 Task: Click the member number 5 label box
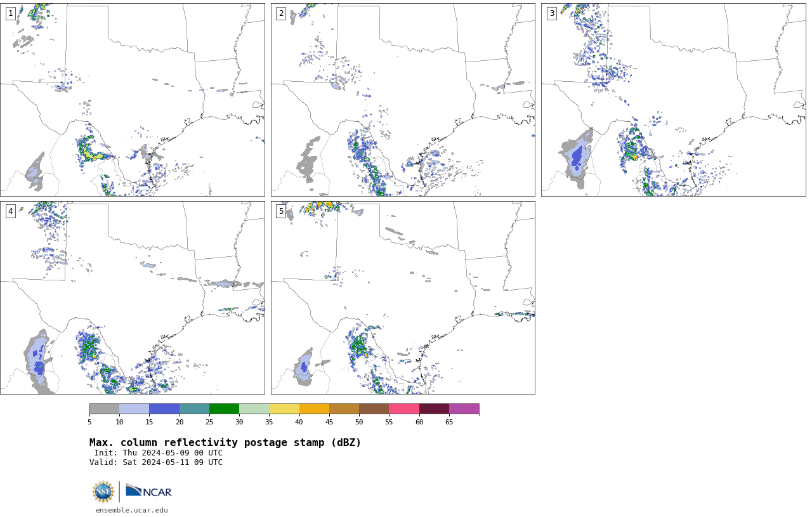[x=281, y=211]
